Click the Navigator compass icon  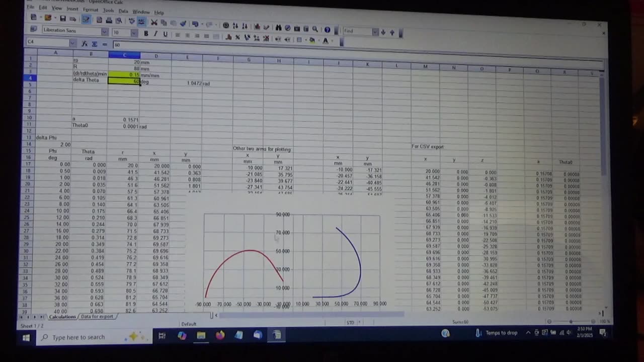[288, 28]
